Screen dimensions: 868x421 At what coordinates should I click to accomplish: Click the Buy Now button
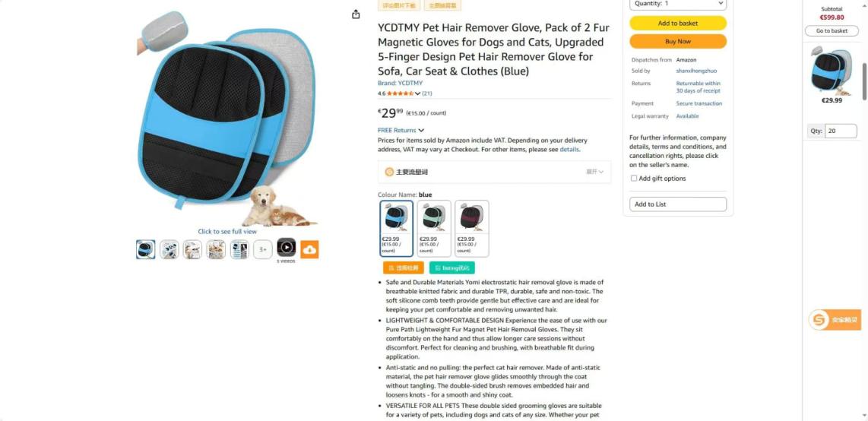pyautogui.click(x=678, y=42)
